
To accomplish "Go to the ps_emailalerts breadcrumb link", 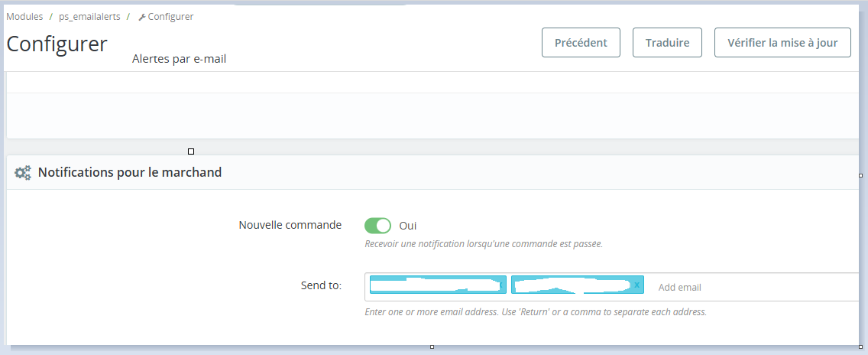I will pyautogui.click(x=89, y=17).
